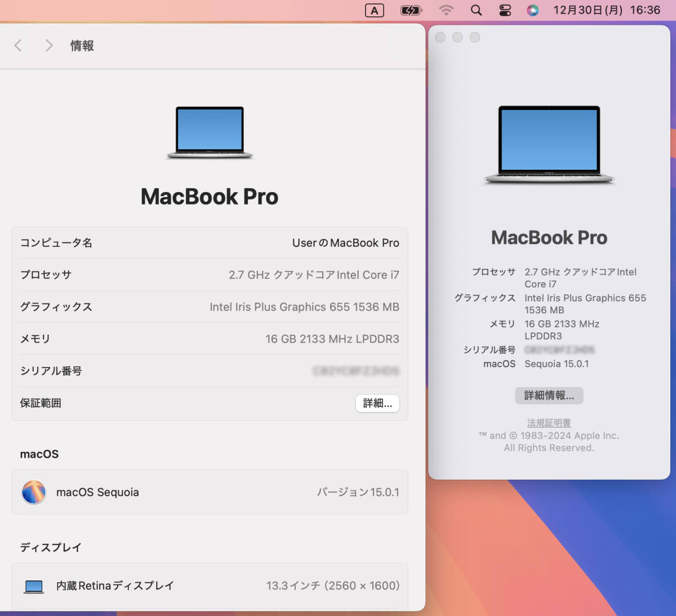The height and width of the screenshot is (616, 676).
Task: Click the 保証範囲 label
Action: click(41, 403)
